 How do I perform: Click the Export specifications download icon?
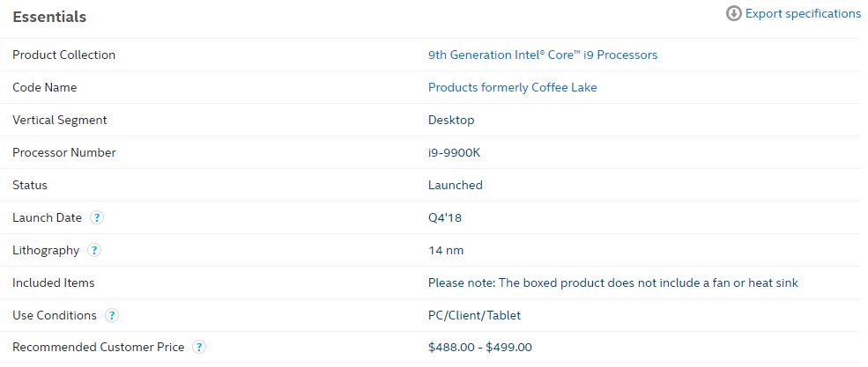point(733,14)
